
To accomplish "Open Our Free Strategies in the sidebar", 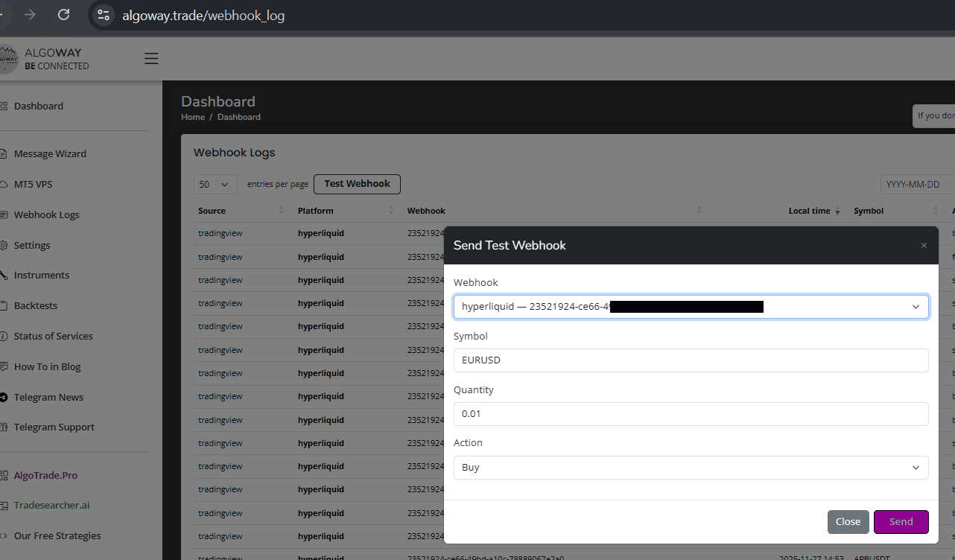I will click(57, 535).
